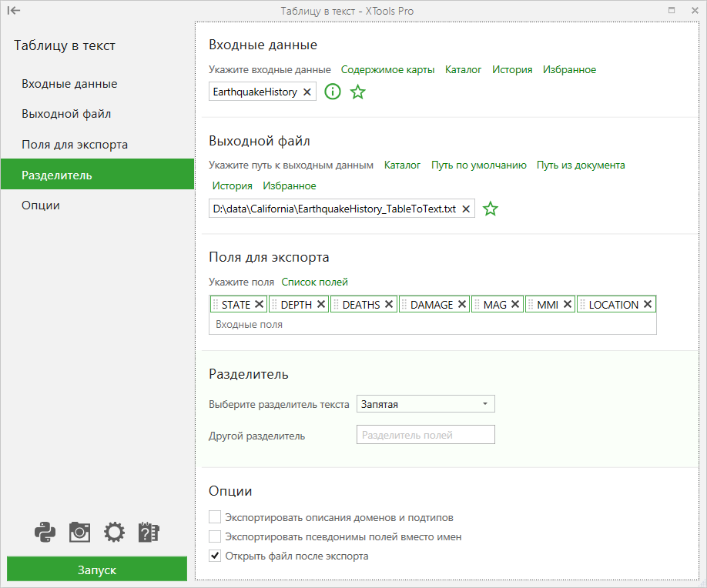Image resolution: width=707 pixels, height=588 pixels.
Task: Add input data to favorites with star
Action: coord(357,92)
